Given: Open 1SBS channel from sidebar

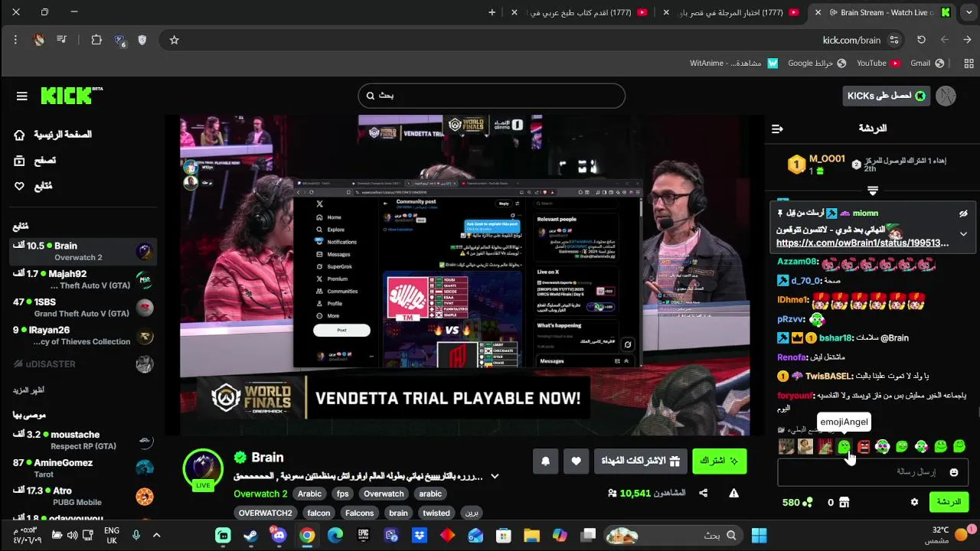Looking at the screenshot, I should pyautogui.click(x=83, y=308).
